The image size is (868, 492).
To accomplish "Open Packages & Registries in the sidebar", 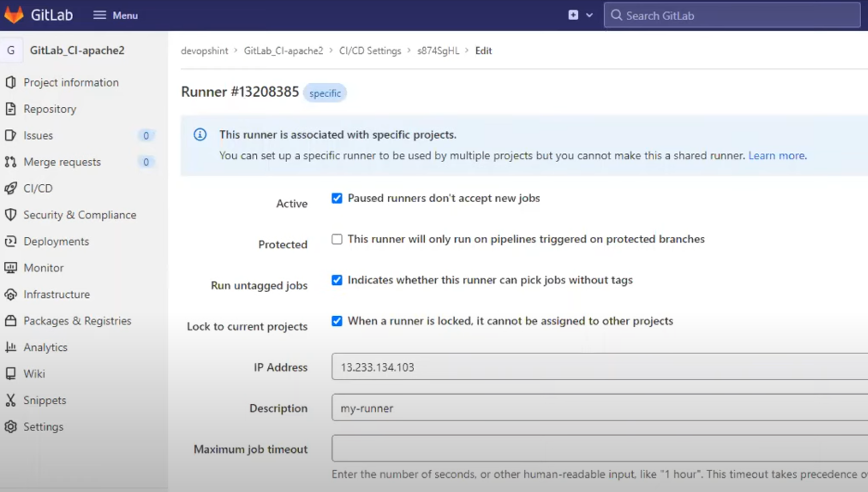I will click(77, 320).
